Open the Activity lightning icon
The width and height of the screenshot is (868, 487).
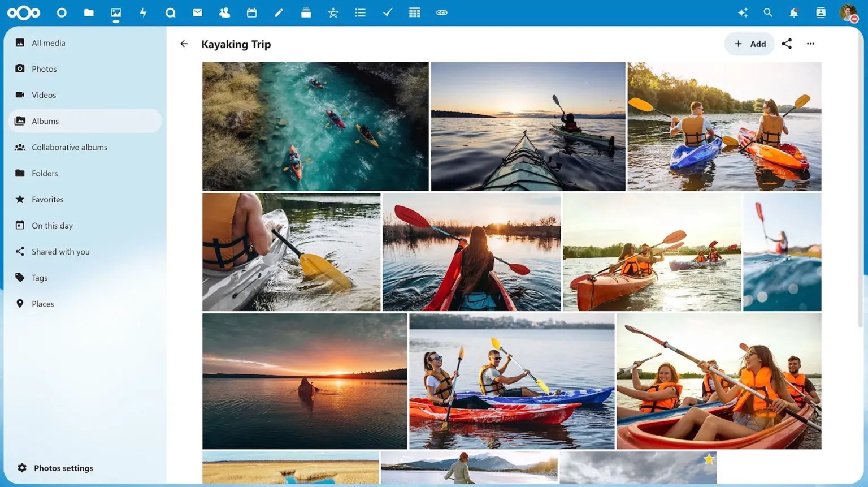[x=143, y=12]
